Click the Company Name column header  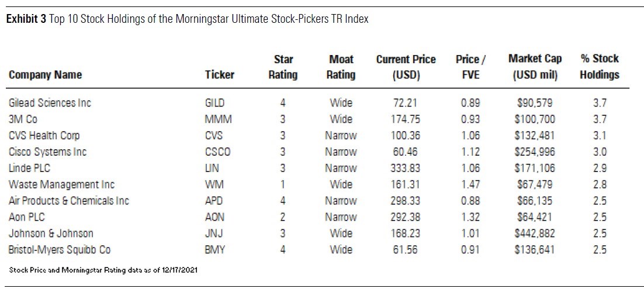(45, 74)
